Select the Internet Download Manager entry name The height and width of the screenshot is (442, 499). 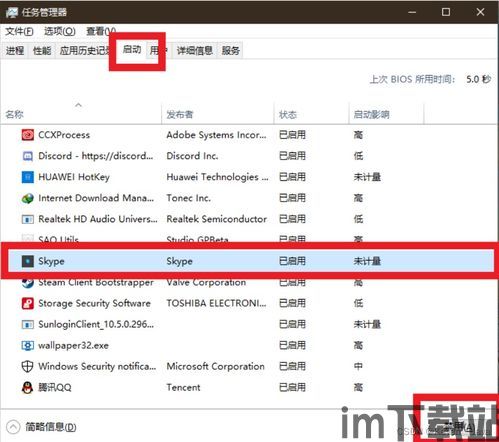96,198
